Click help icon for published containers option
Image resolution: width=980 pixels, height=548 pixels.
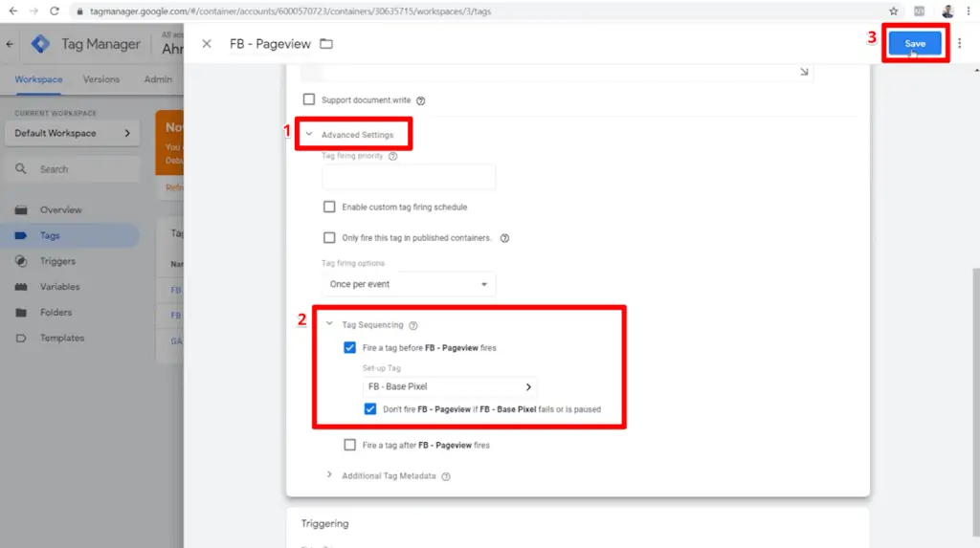[504, 238]
